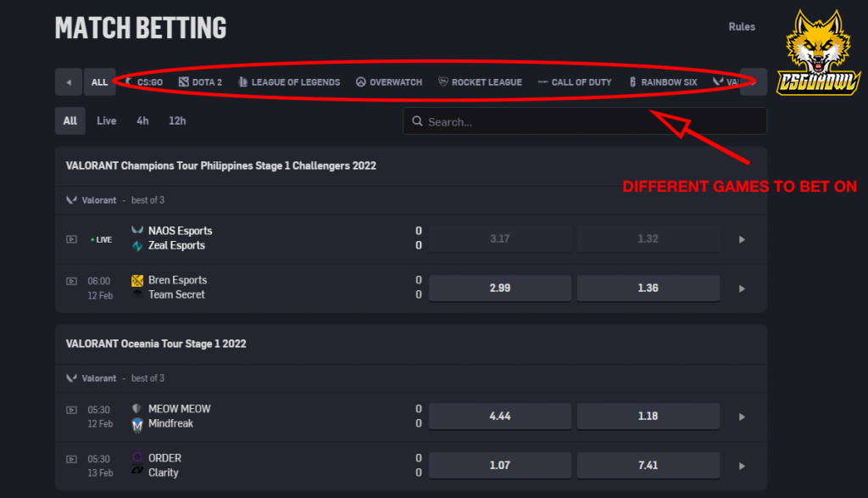The height and width of the screenshot is (498, 868).
Task: Click the search magnifier icon
Action: (x=416, y=120)
